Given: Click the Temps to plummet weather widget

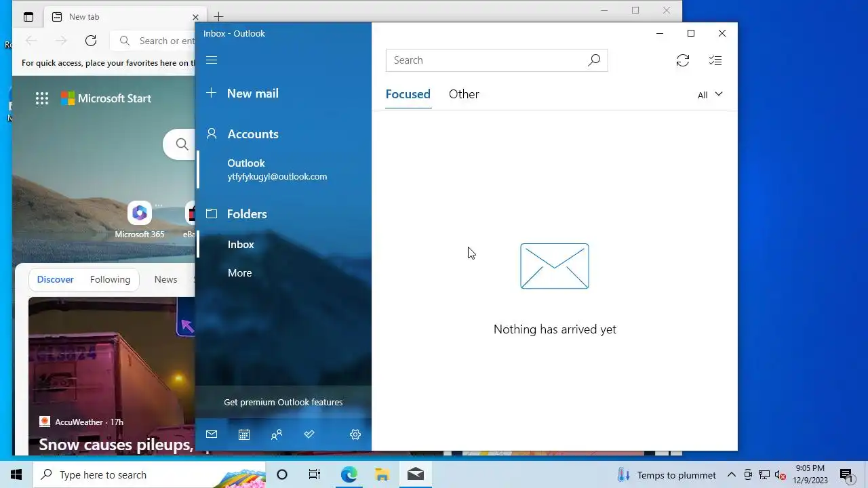Looking at the screenshot, I should [x=667, y=474].
